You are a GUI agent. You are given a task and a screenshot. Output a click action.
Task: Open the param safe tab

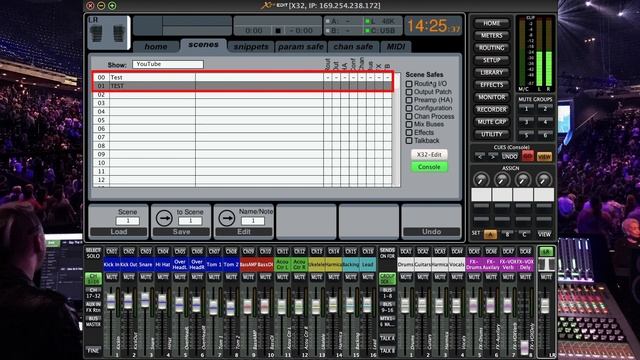click(301, 47)
